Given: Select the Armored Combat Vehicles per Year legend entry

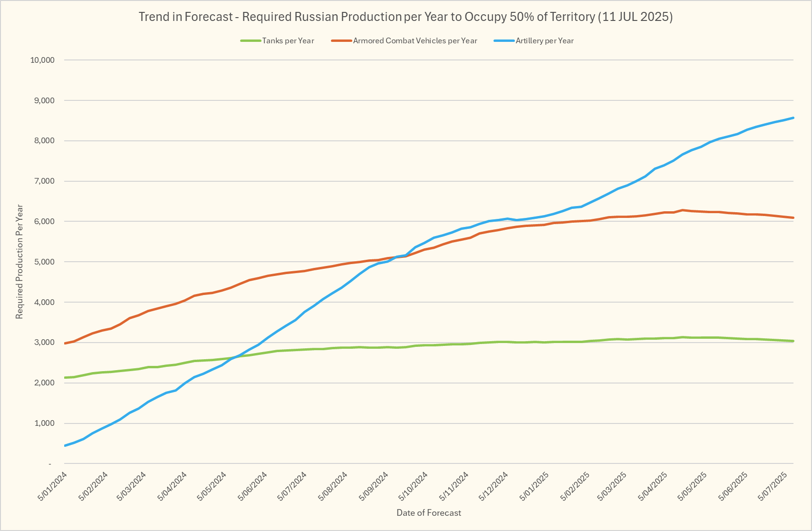Looking at the screenshot, I should click(x=404, y=41).
